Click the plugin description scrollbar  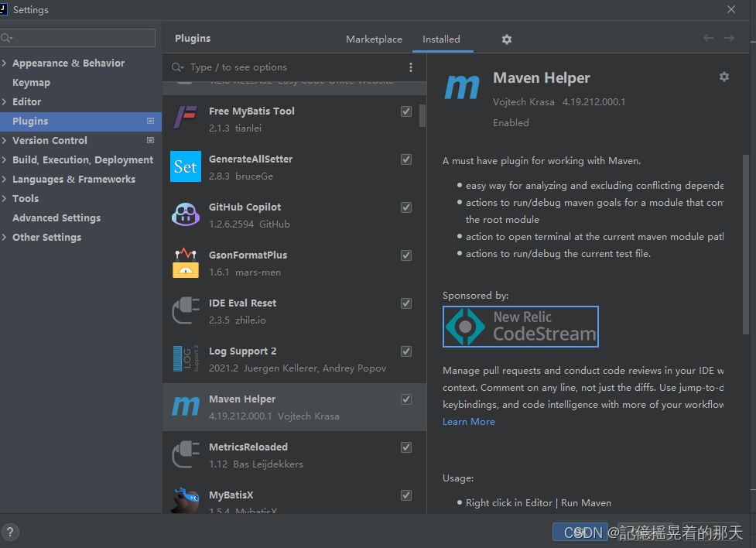(745, 244)
